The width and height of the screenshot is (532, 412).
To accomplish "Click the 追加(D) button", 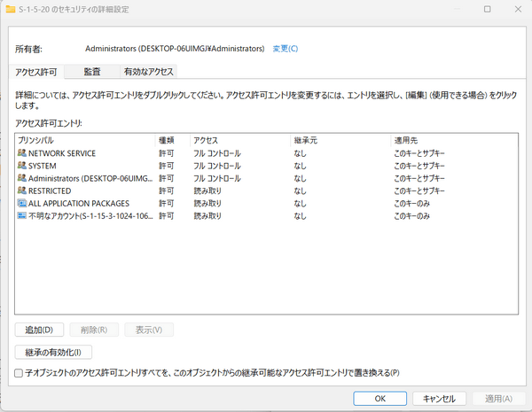I will point(39,330).
